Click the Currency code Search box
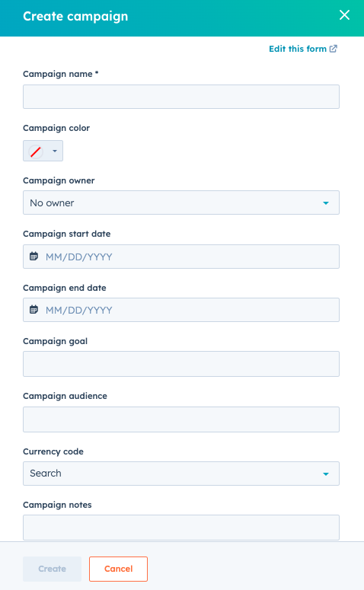 181,474
